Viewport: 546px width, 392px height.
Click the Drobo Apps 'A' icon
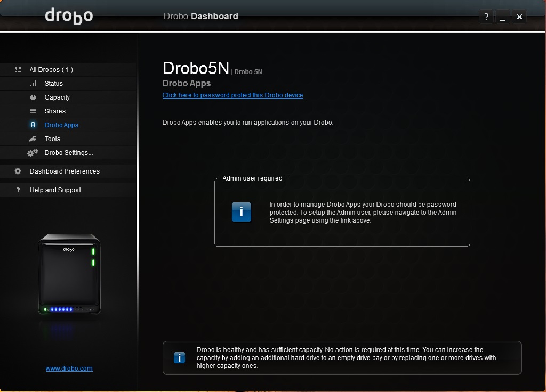click(x=33, y=125)
